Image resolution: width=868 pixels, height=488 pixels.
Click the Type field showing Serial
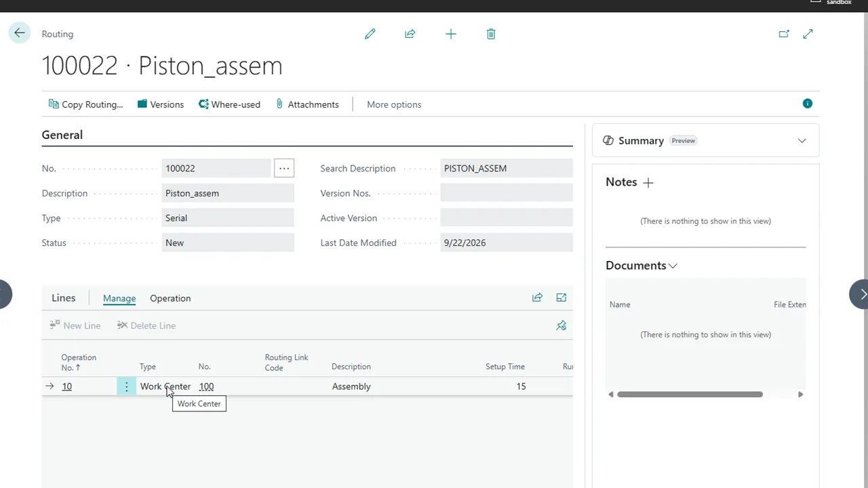click(x=228, y=218)
